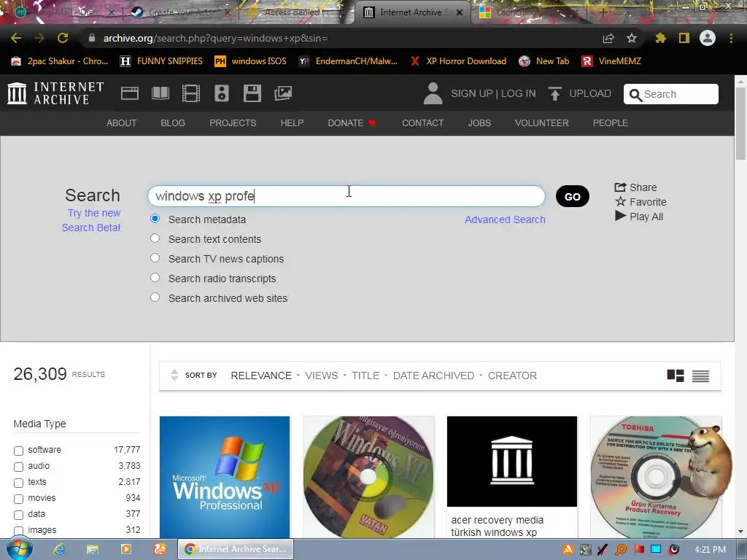Open the Chrome extensions puzzle icon

click(661, 38)
